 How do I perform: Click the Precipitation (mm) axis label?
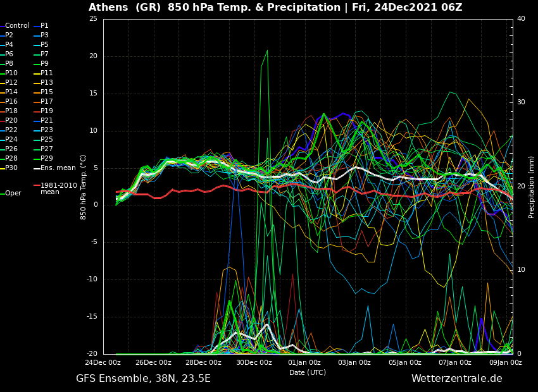pyautogui.click(x=532, y=187)
